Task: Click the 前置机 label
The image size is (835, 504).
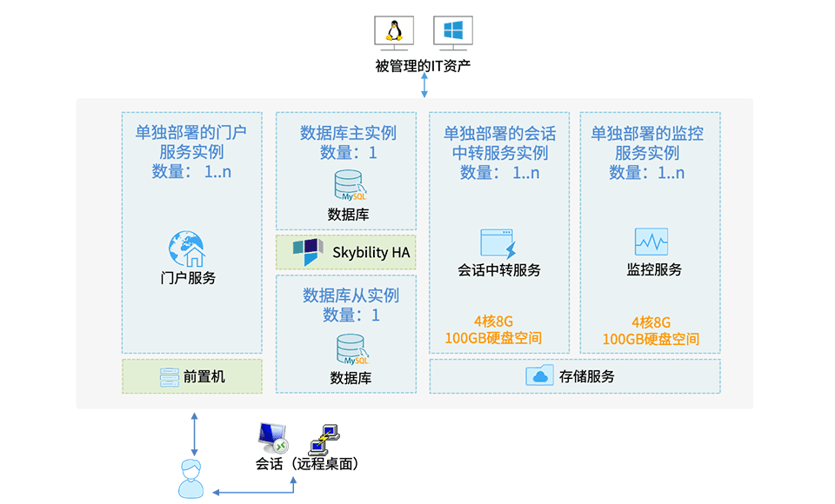Action: [x=204, y=377]
